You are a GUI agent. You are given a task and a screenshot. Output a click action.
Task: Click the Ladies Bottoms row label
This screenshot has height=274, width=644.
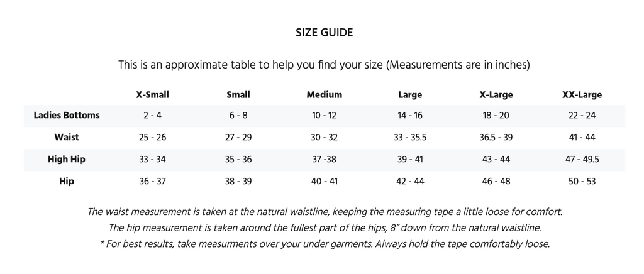(67, 115)
